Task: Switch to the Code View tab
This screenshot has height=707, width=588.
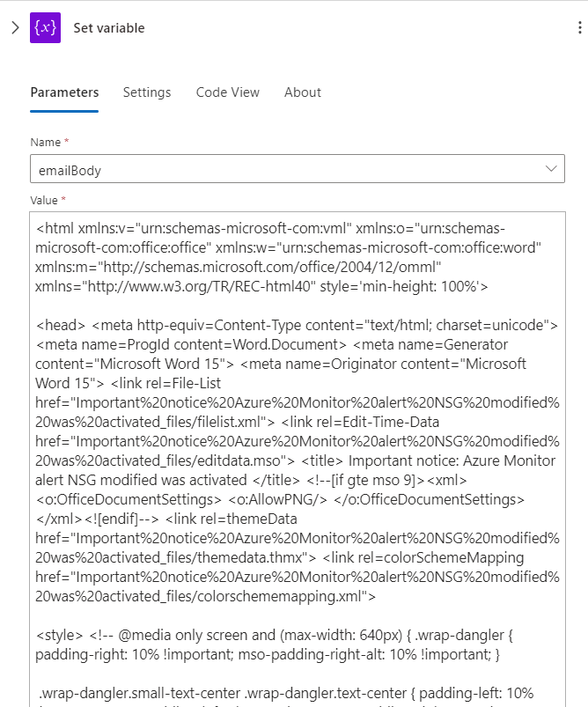Action: (x=228, y=92)
